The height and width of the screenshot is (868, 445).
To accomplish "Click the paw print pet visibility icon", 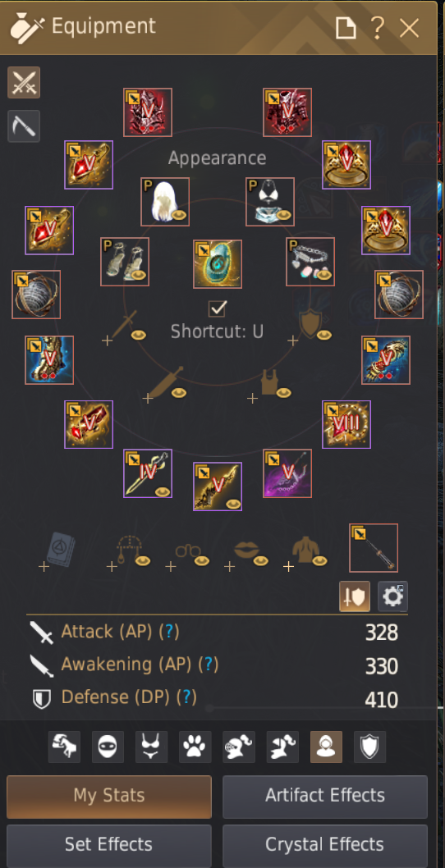I will click(x=195, y=747).
